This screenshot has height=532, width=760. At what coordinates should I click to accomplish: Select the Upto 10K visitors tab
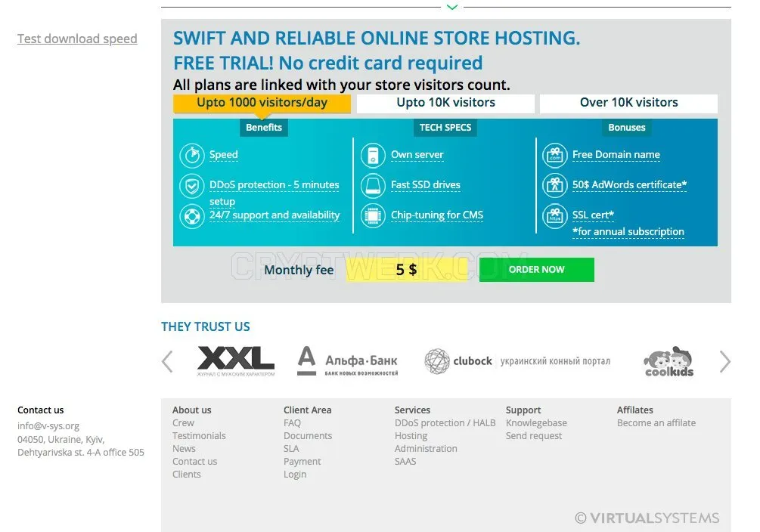pos(445,103)
